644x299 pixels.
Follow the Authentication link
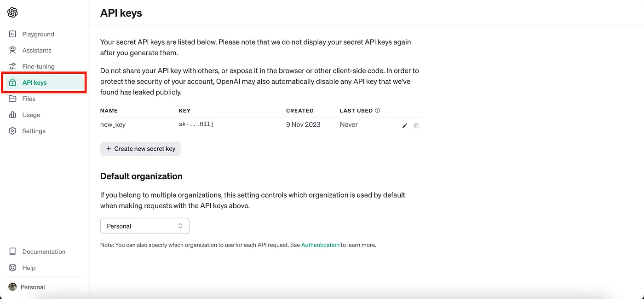pyautogui.click(x=320, y=245)
